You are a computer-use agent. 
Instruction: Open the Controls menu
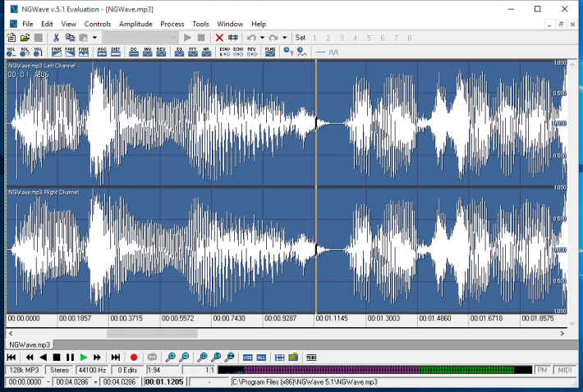(x=98, y=24)
